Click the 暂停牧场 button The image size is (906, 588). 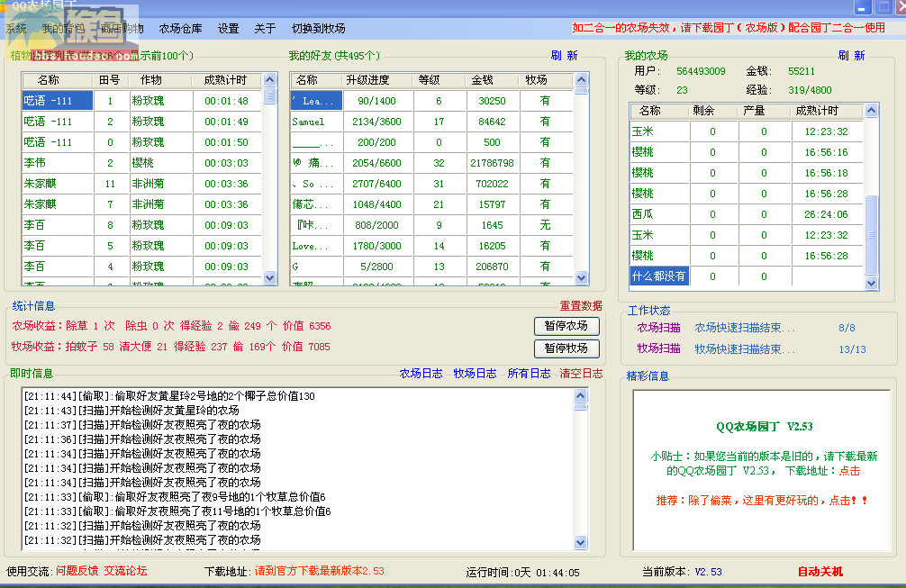tap(566, 348)
